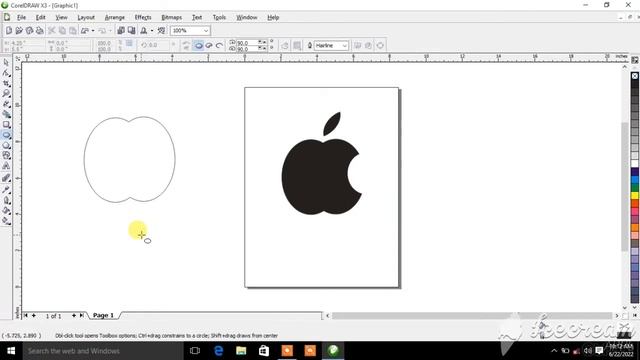Open the Effects menu
640x360 pixels.
click(x=143, y=18)
